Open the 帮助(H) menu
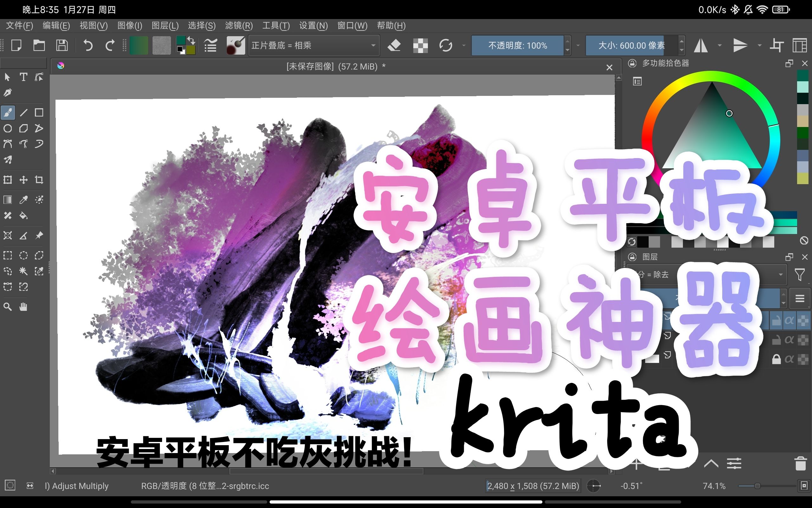812x508 pixels. pyautogui.click(x=391, y=25)
